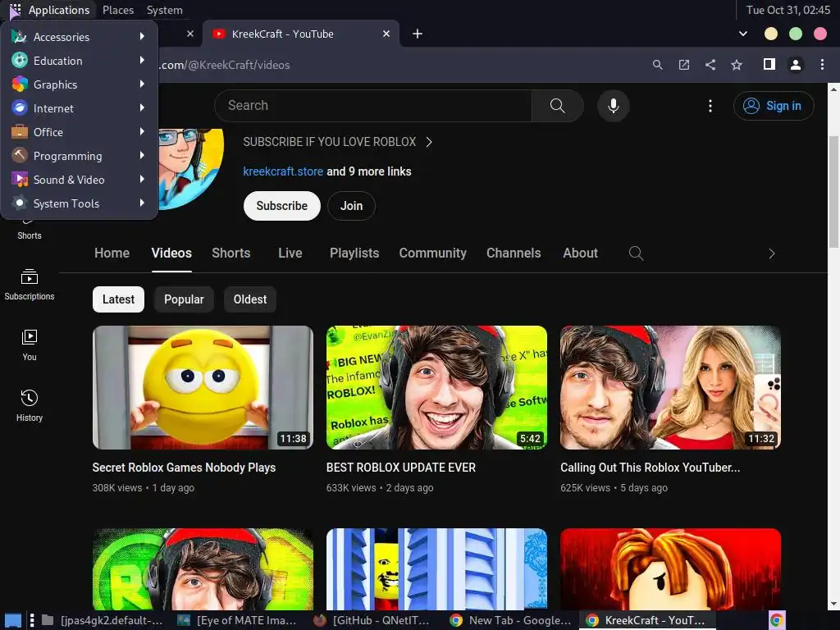Switch to channel Home tab
The width and height of the screenshot is (840, 630).
(112, 253)
